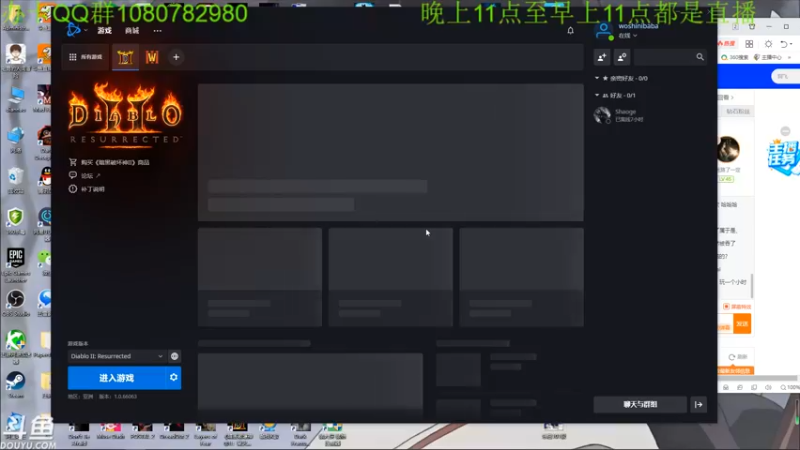Click the sun brightness icon in browser

[768, 44]
